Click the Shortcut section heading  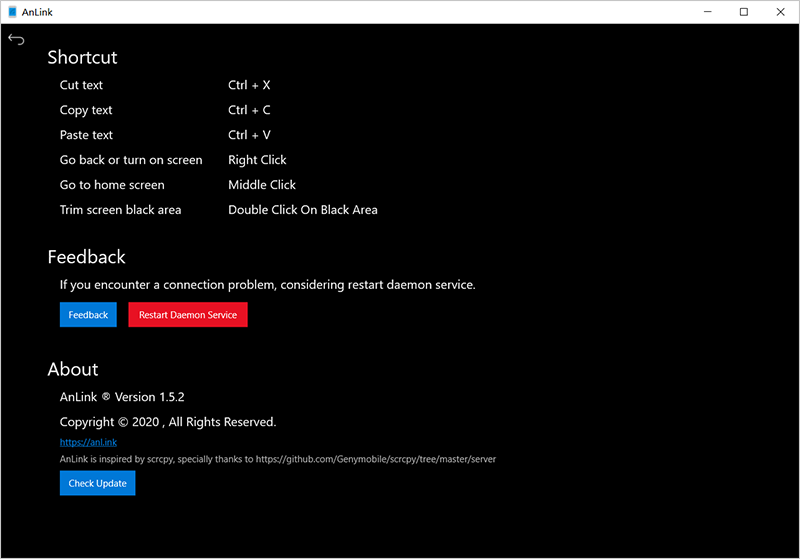pyautogui.click(x=82, y=57)
